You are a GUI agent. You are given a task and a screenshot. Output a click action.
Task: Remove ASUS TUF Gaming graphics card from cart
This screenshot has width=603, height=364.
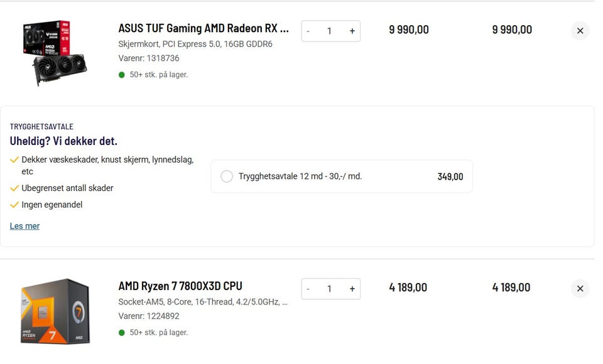[x=580, y=31]
